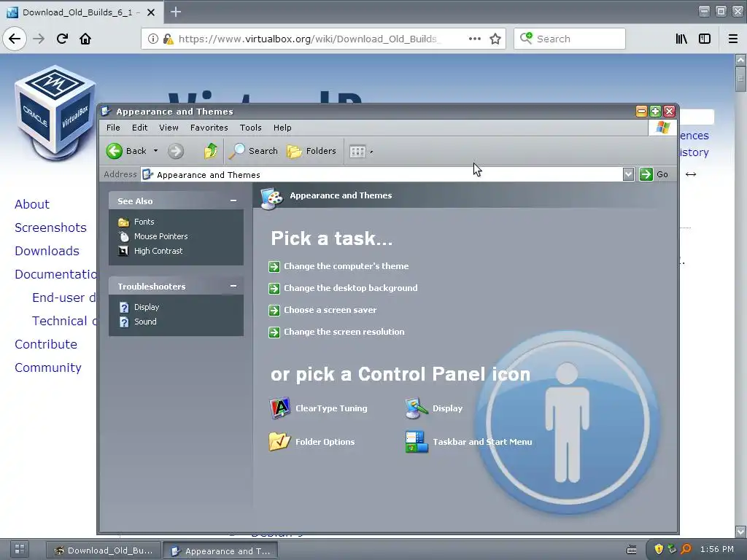
Task: Open the Favorites menu
Action: pos(209,128)
